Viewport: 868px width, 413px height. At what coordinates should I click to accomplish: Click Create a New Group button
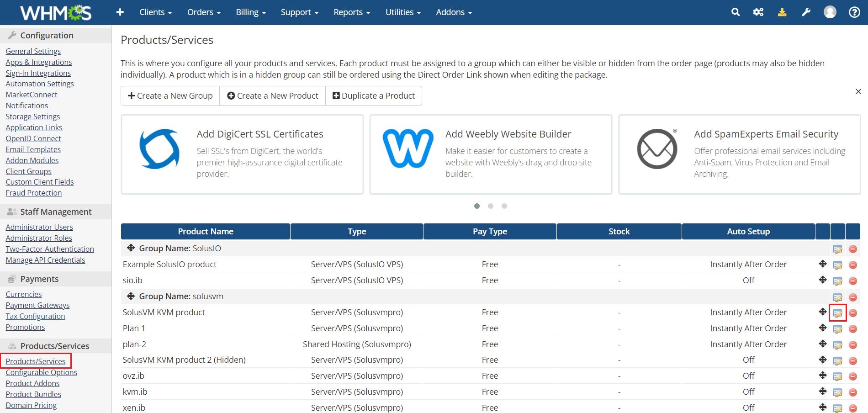(x=170, y=96)
